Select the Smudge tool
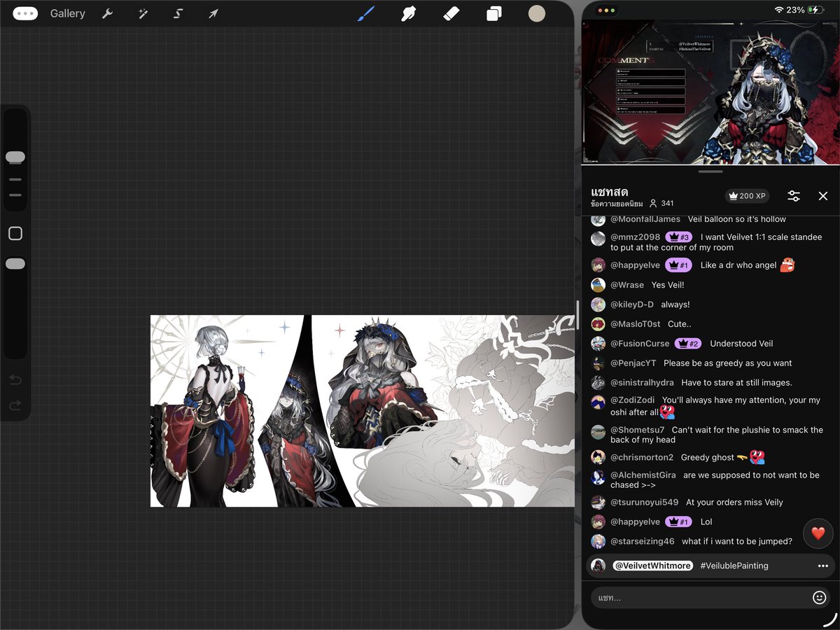 [409, 13]
